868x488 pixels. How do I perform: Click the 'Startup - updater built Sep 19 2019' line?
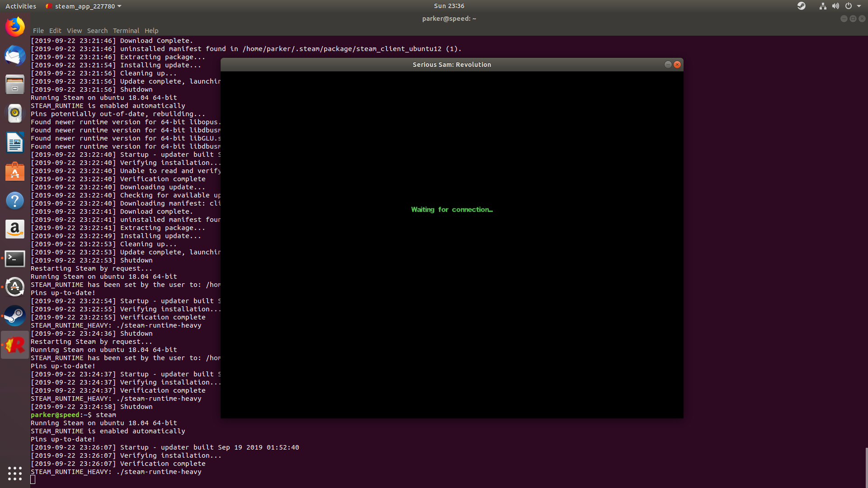pos(165,447)
